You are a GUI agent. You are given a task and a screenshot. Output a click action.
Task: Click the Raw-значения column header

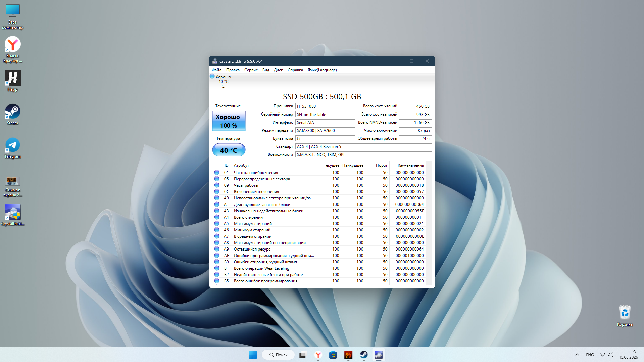pyautogui.click(x=407, y=165)
